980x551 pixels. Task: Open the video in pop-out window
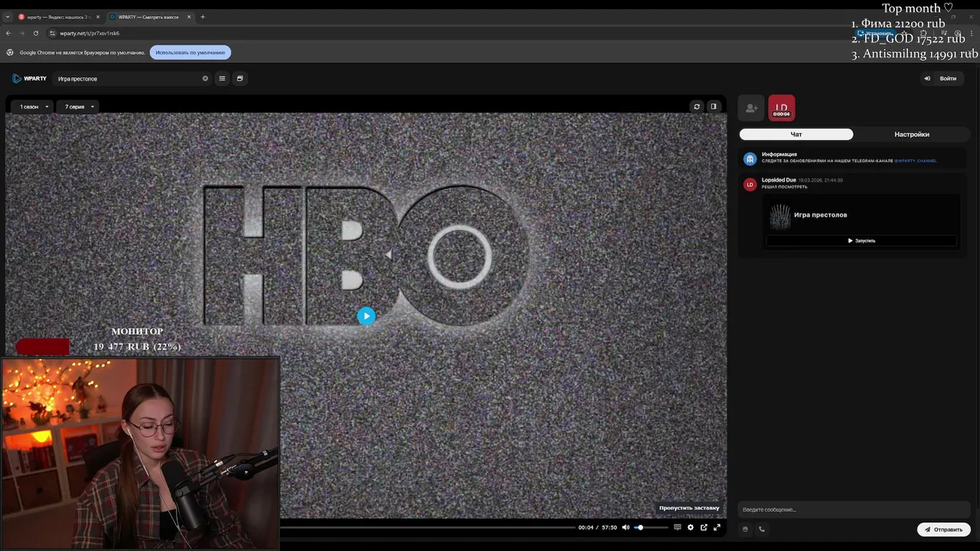704,527
